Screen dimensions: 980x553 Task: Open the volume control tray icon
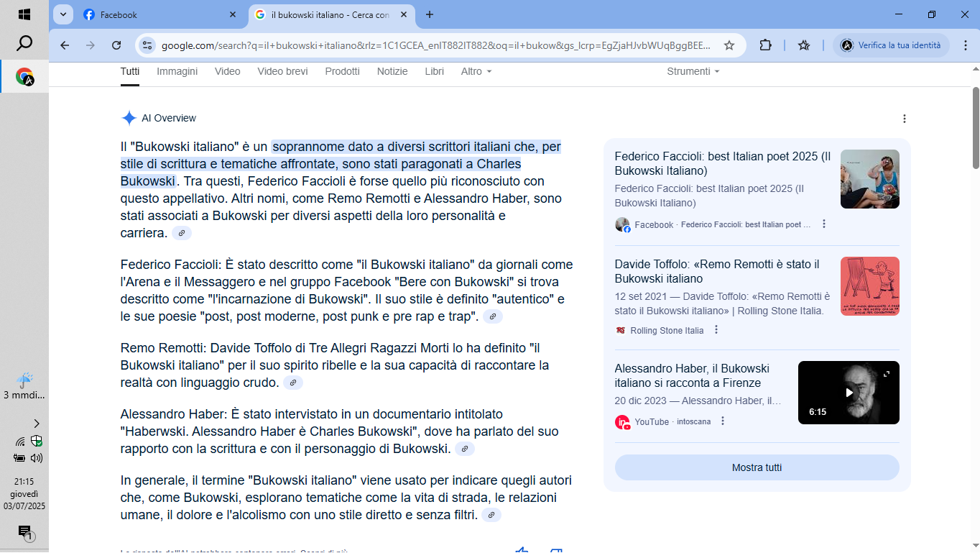(x=37, y=457)
